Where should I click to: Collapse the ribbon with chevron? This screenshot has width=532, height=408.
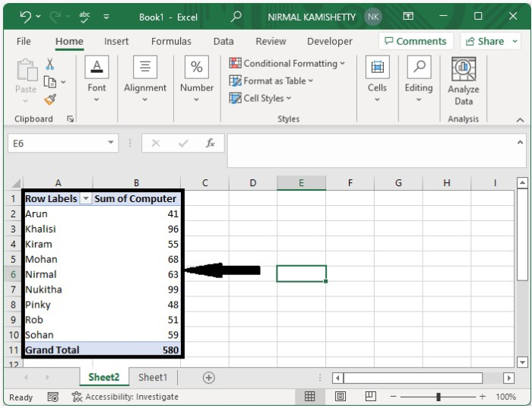coord(520,119)
